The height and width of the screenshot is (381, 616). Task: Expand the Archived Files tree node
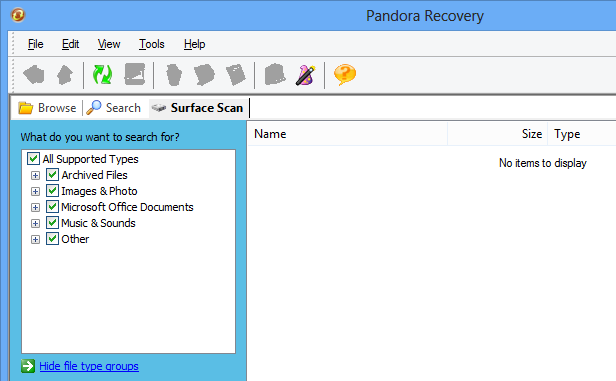coord(35,175)
